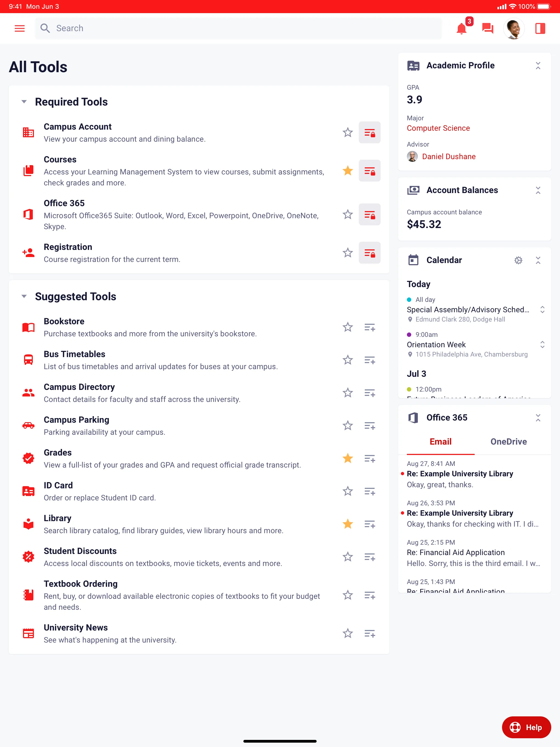The width and height of the screenshot is (560, 747).
Task: Switch to OneDrive tab in Office 365
Action: (508, 441)
